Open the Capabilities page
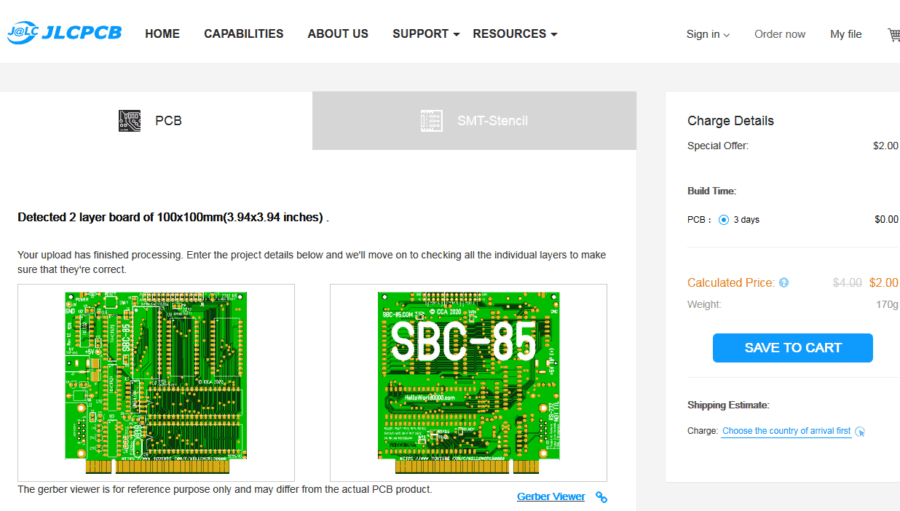The width and height of the screenshot is (900, 511). [x=243, y=34]
